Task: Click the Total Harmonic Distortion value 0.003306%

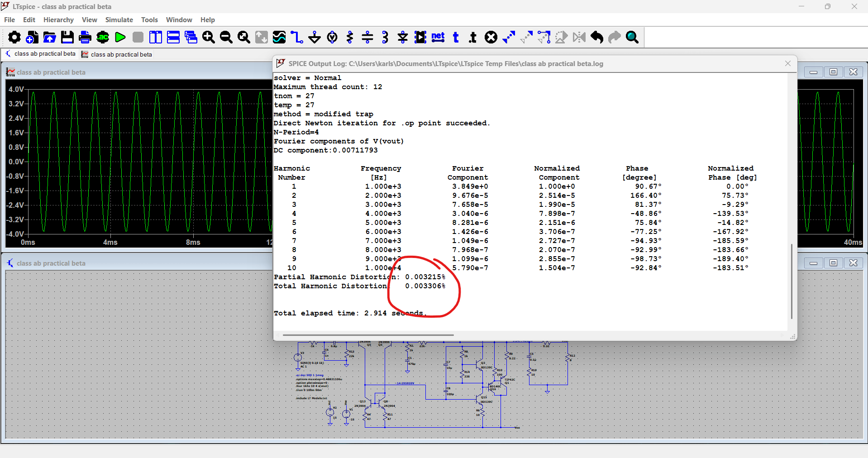Action: coord(425,286)
